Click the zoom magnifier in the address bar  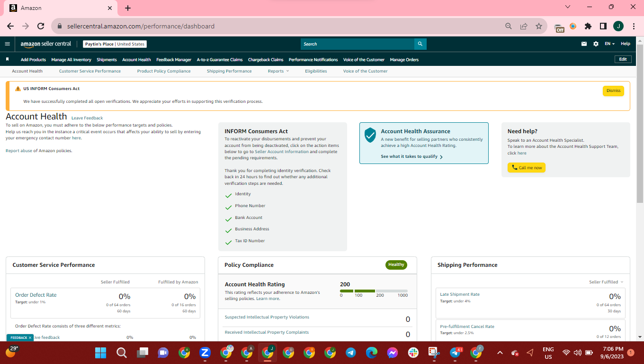click(509, 26)
